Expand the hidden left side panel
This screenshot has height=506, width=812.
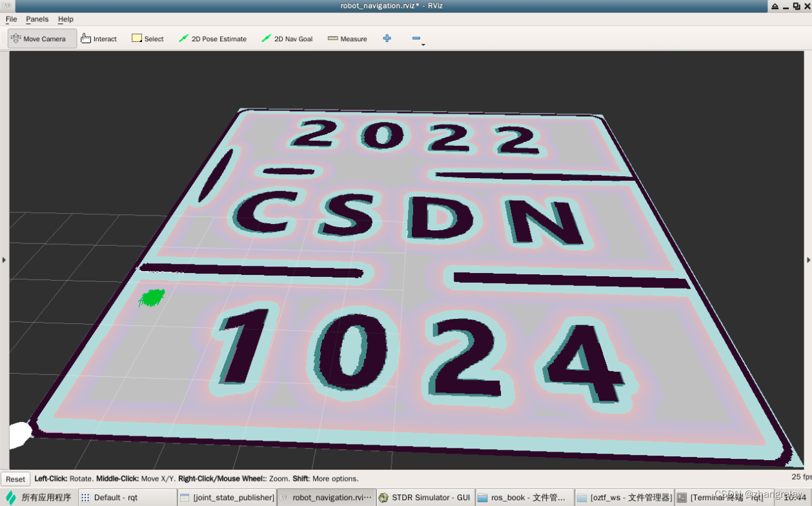(x=4, y=260)
